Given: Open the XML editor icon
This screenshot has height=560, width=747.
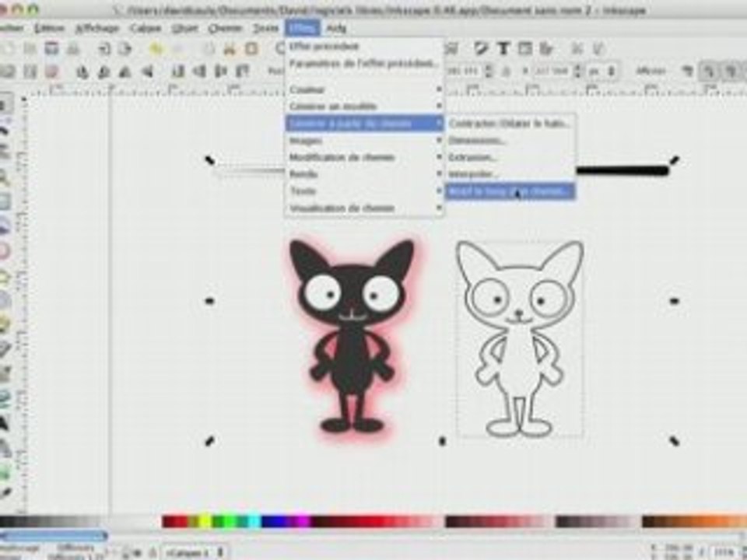Looking at the screenshot, I should (524, 48).
